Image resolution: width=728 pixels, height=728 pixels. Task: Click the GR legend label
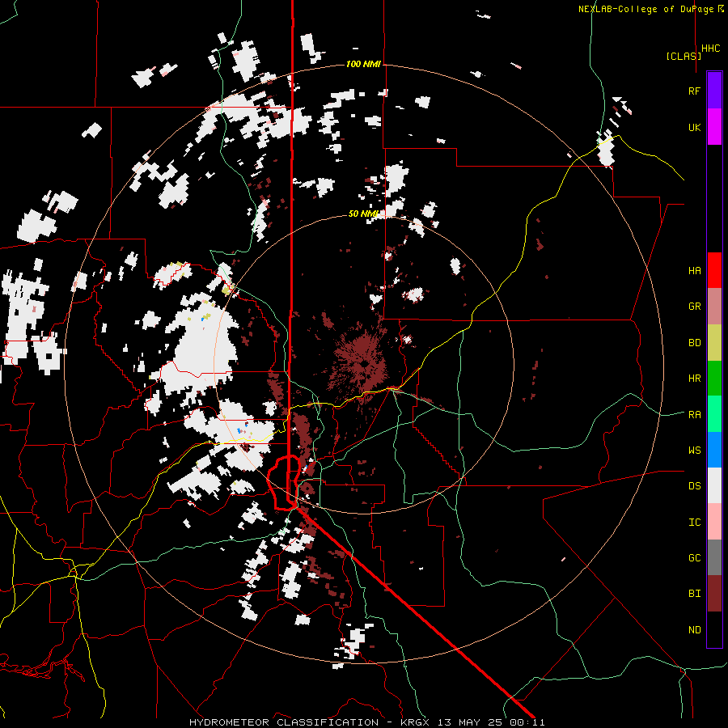click(694, 307)
